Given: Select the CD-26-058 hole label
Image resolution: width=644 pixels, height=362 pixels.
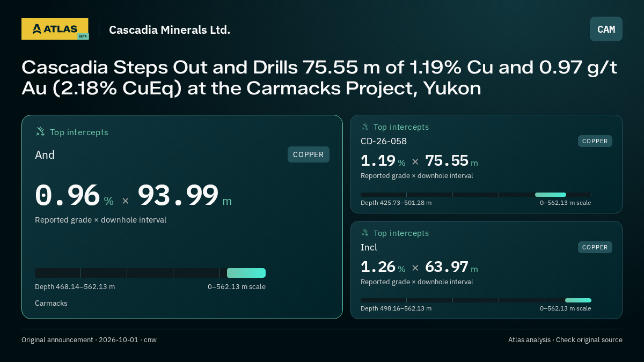Looking at the screenshot, I should pos(384,141).
